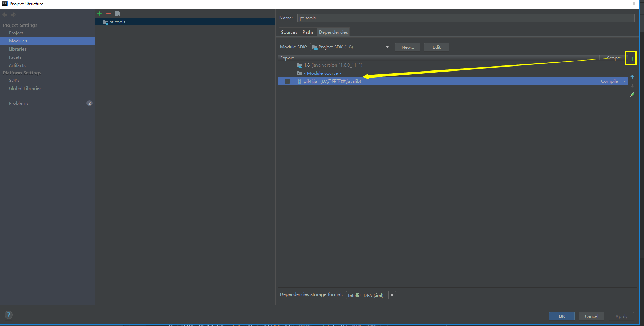This screenshot has height=326, width=644.
Task: Move dependency down with gray arrow
Action: pyautogui.click(x=632, y=86)
